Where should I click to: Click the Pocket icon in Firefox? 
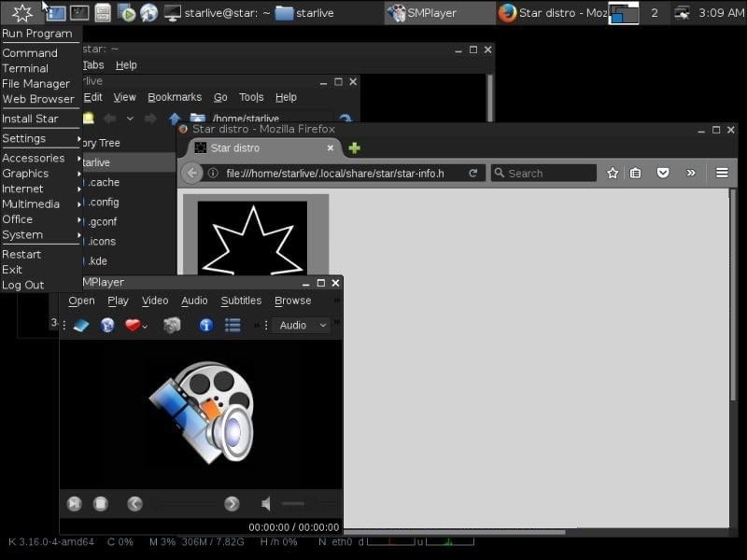[663, 173]
